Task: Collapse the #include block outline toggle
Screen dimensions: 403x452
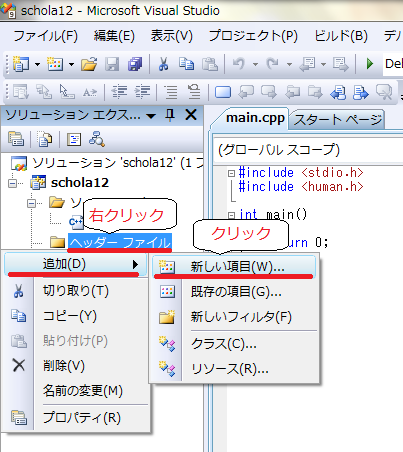Action: pyautogui.click(x=231, y=173)
